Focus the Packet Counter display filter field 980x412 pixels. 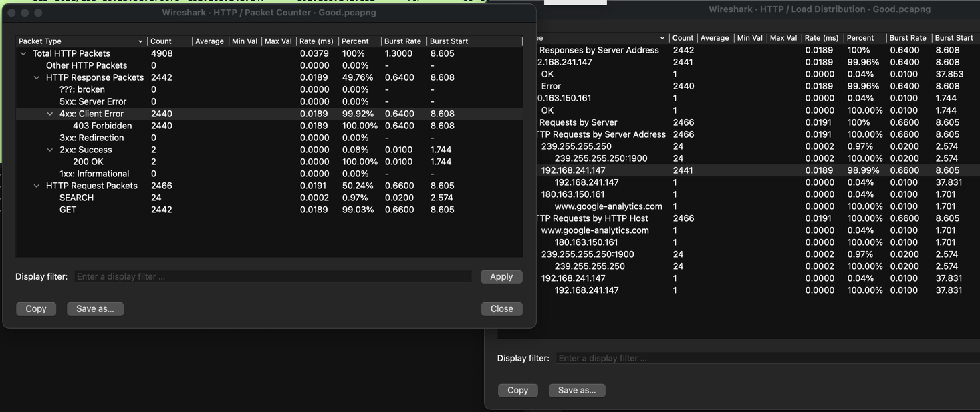pos(273,276)
